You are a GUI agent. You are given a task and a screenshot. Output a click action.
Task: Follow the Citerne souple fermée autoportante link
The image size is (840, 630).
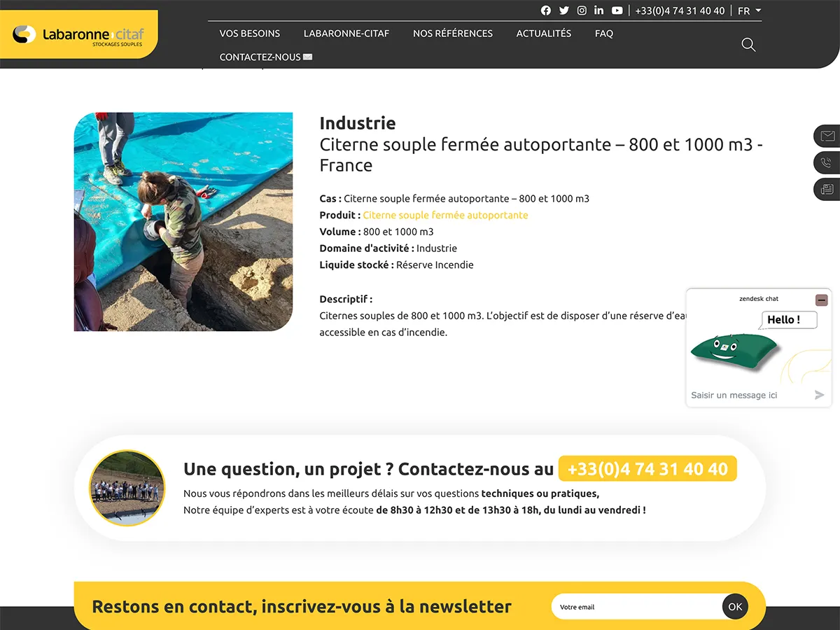[x=445, y=215]
